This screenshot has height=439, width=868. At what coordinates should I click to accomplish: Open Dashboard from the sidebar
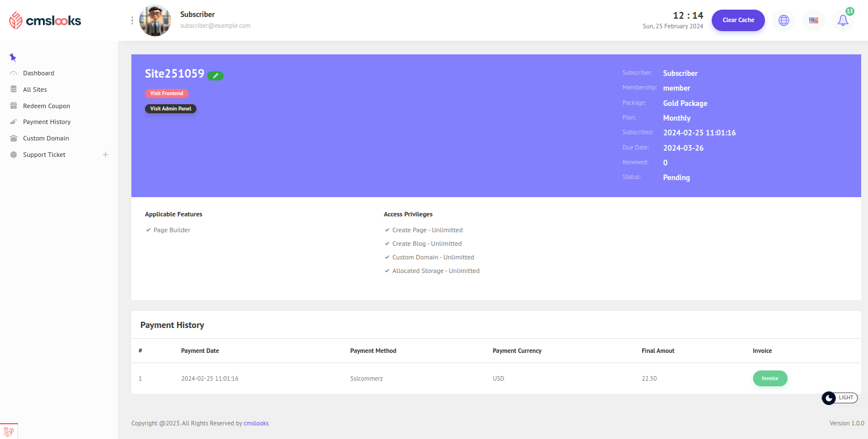(x=39, y=73)
